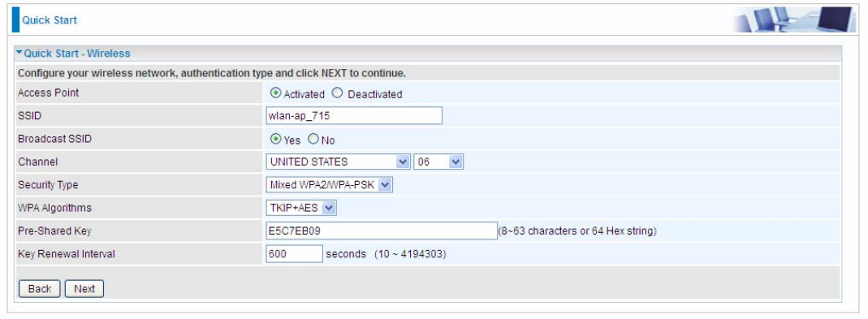This screenshot has width=868, height=319.
Task: Select the Activated access point option
Action: [x=276, y=93]
